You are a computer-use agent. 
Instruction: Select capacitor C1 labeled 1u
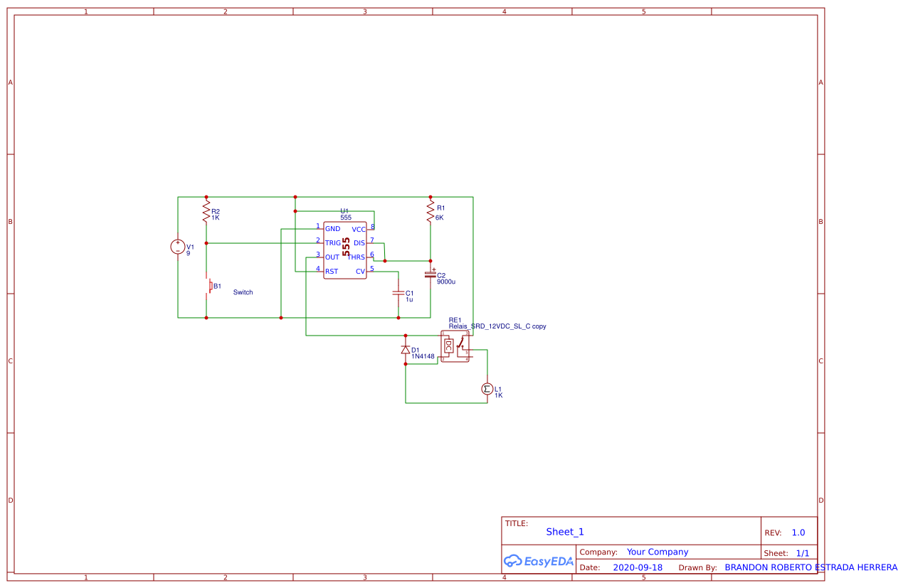[x=398, y=294]
